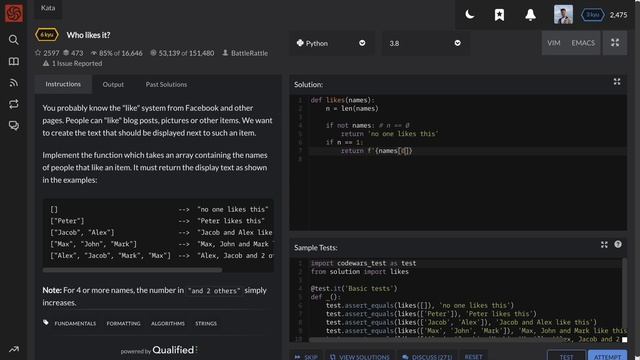Click the "and 2 others" inline code
The width and height of the screenshot is (640, 360).
(214, 291)
